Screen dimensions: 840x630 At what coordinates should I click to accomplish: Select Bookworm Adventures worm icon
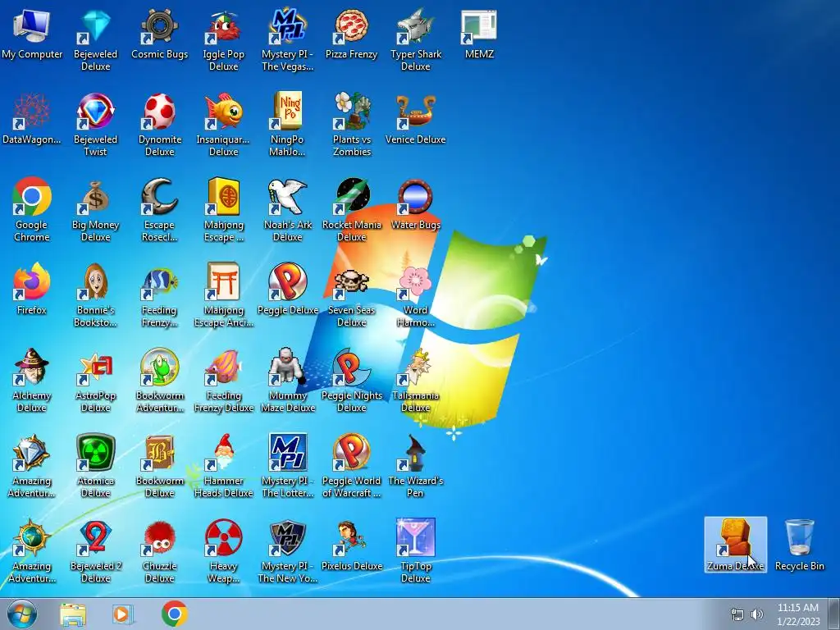(160, 367)
